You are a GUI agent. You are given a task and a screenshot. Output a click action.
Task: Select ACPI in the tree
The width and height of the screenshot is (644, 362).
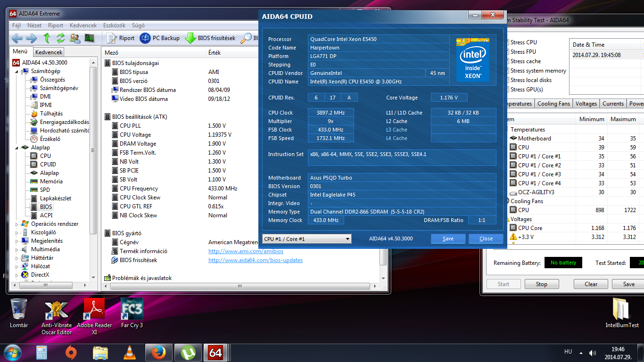click(46, 215)
